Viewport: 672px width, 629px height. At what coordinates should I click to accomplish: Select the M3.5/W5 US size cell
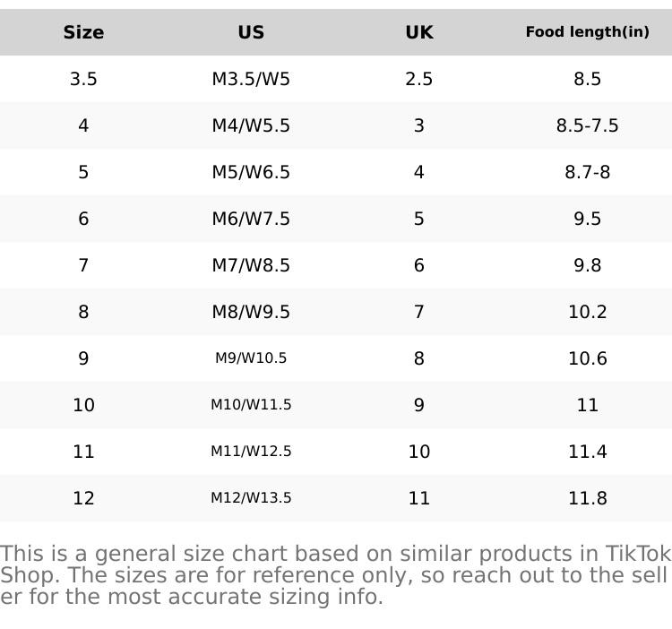[x=251, y=79]
